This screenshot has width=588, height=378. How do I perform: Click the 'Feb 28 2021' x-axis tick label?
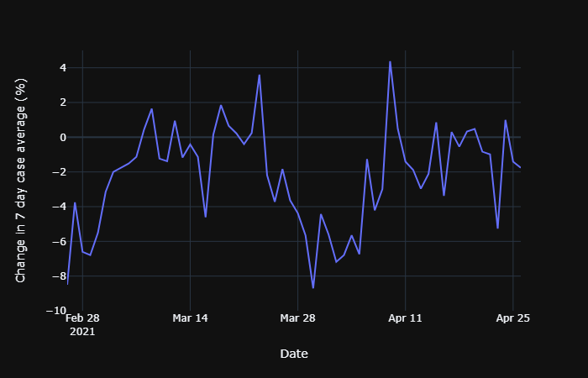click(x=82, y=324)
